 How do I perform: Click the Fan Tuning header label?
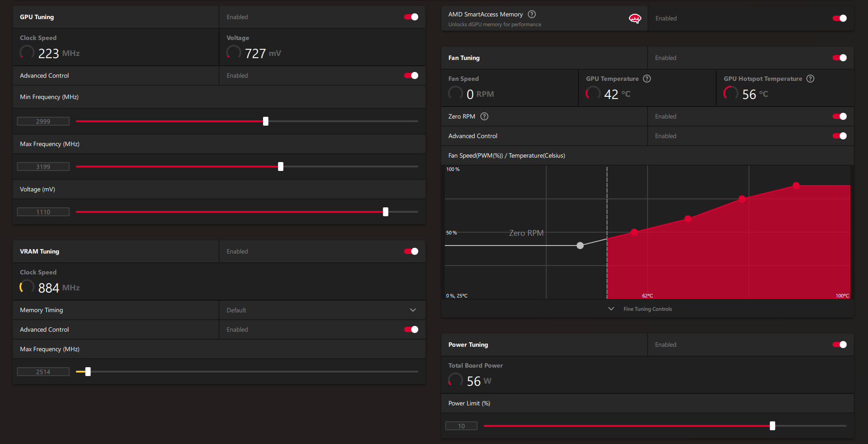tap(464, 58)
